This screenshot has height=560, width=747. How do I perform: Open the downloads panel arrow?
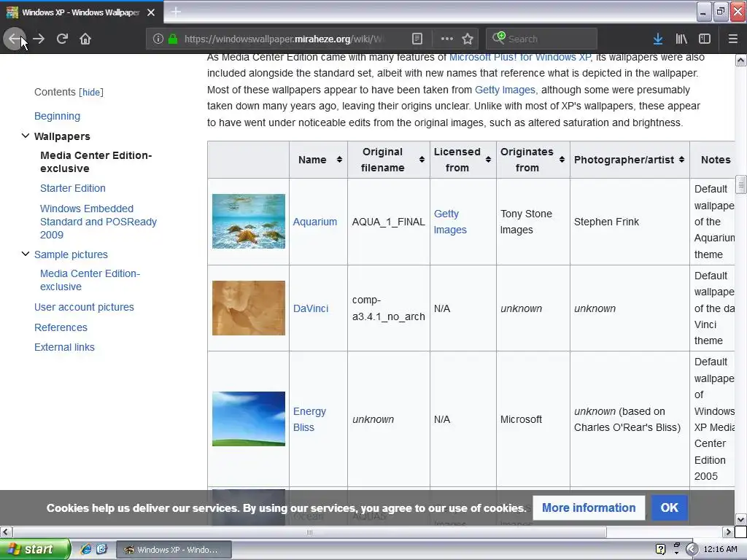tap(658, 39)
